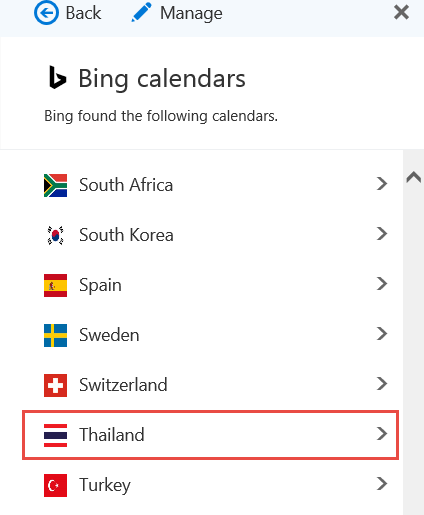Screen dimensions: 424x515
Task: Open Manage calendars option
Action: (x=177, y=13)
